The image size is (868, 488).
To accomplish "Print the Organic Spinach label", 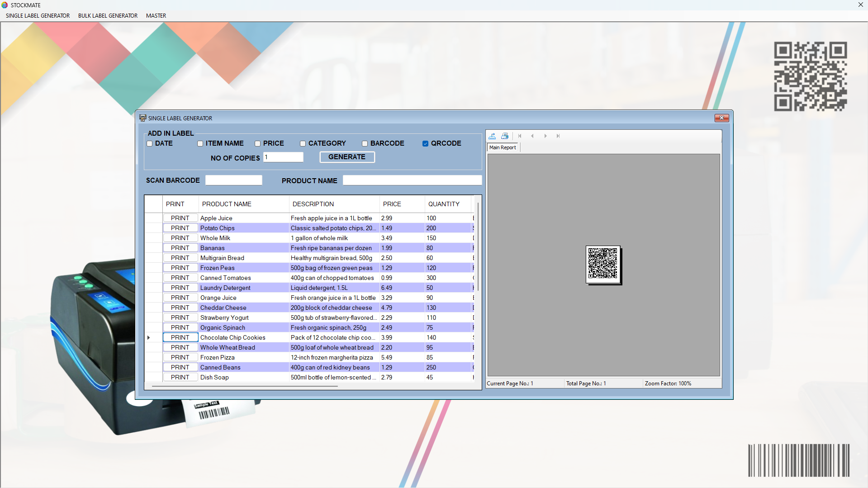I will 180,327.
